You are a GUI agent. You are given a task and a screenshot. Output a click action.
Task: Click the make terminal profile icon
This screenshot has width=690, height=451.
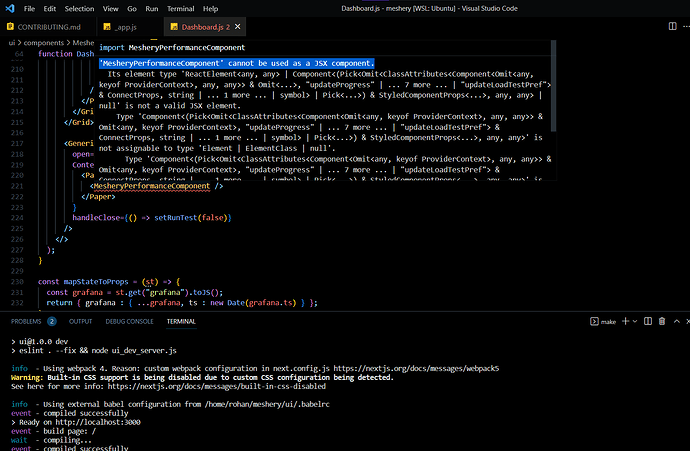click(594, 322)
